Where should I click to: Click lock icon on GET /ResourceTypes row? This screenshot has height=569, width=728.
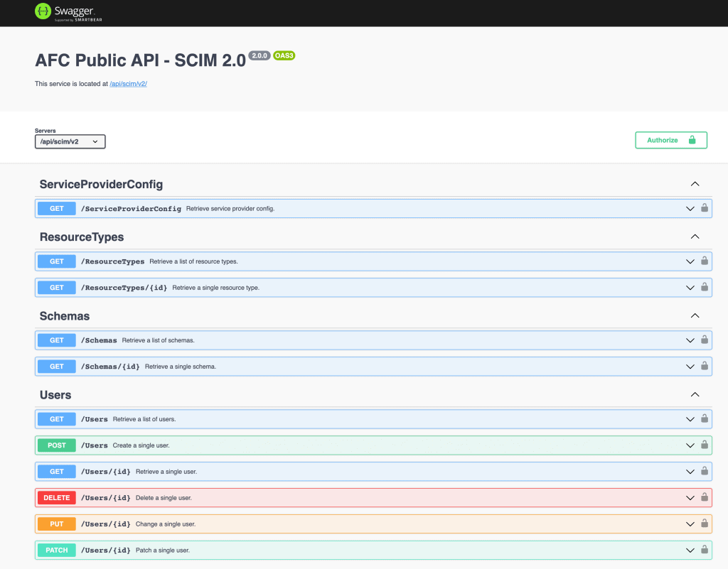coord(705,261)
